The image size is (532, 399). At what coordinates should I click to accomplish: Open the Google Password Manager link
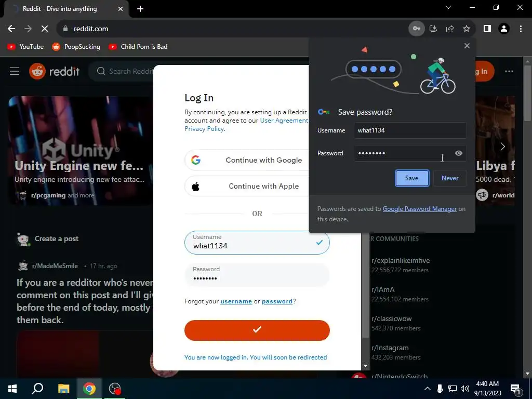[x=419, y=209]
